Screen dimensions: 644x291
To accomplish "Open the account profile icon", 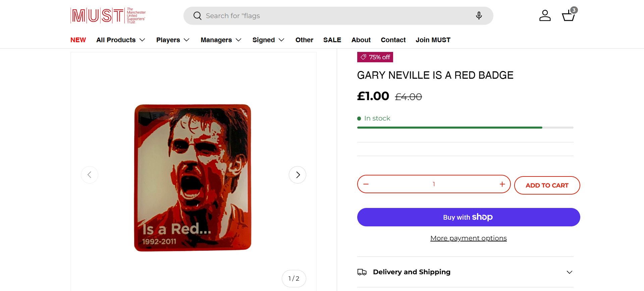I will 545,16.
